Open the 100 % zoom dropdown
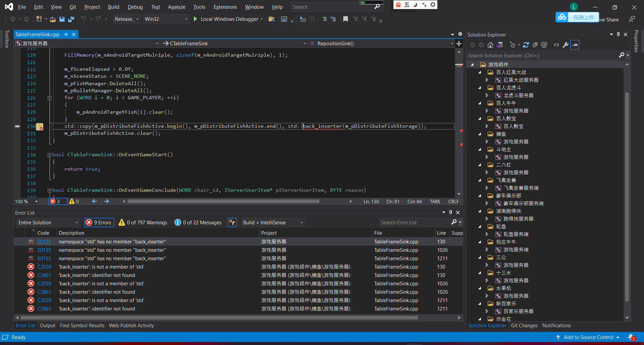This screenshot has height=345, width=644. 26,202
